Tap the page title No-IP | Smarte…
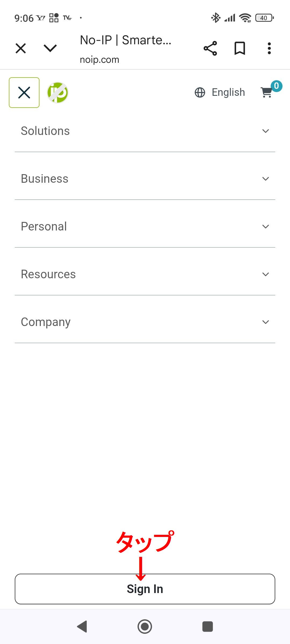 pyautogui.click(x=125, y=40)
